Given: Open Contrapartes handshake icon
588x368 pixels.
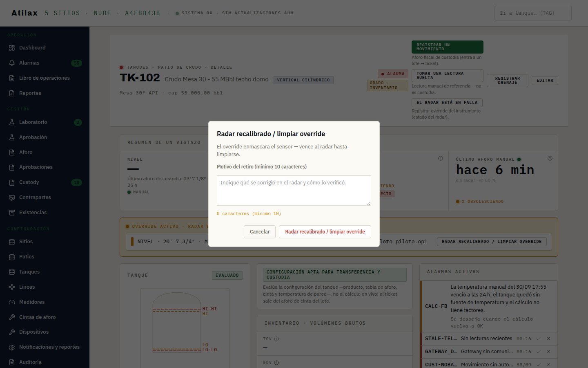Looking at the screenshot, I should pyautogui.click(x=12, y=197).
